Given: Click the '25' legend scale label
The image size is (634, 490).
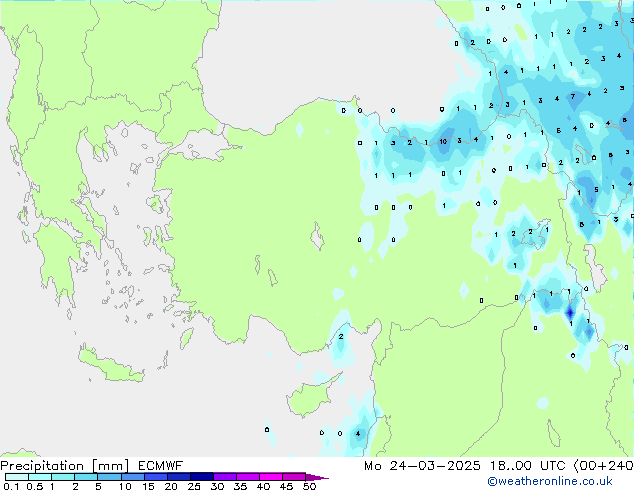Looking at the screenshot, I should [x=194, y=486].
